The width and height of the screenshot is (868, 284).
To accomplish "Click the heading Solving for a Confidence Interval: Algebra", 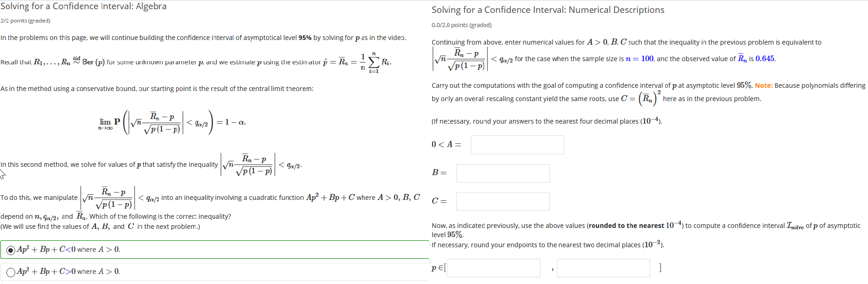I will 84,6.
